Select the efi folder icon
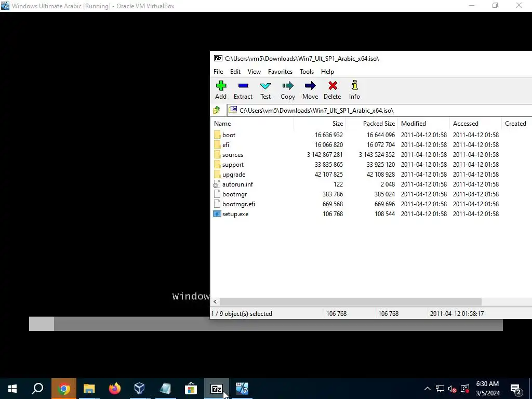The width and height of the screenshot is (532, 399). point(217,145)
